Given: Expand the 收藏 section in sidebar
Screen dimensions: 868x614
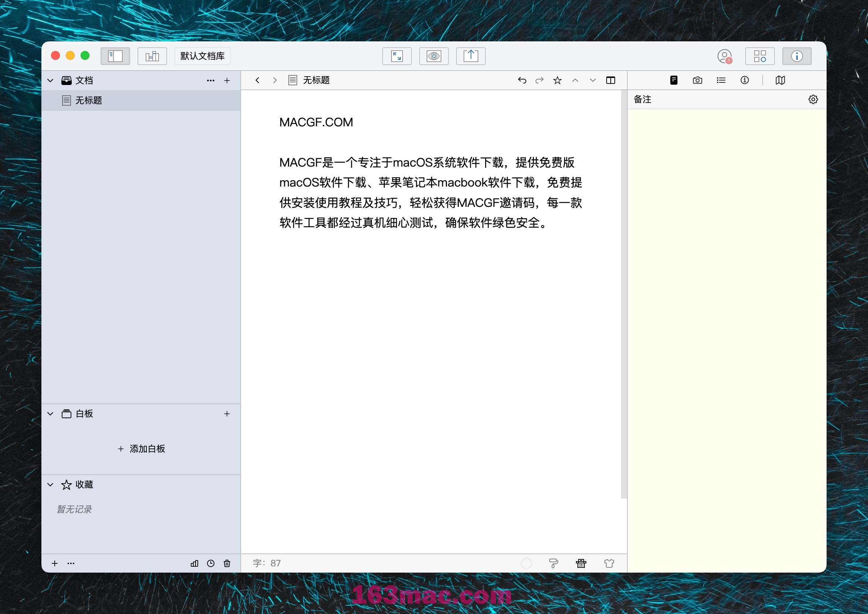Looking at the screenshot, I should point(52,484).
